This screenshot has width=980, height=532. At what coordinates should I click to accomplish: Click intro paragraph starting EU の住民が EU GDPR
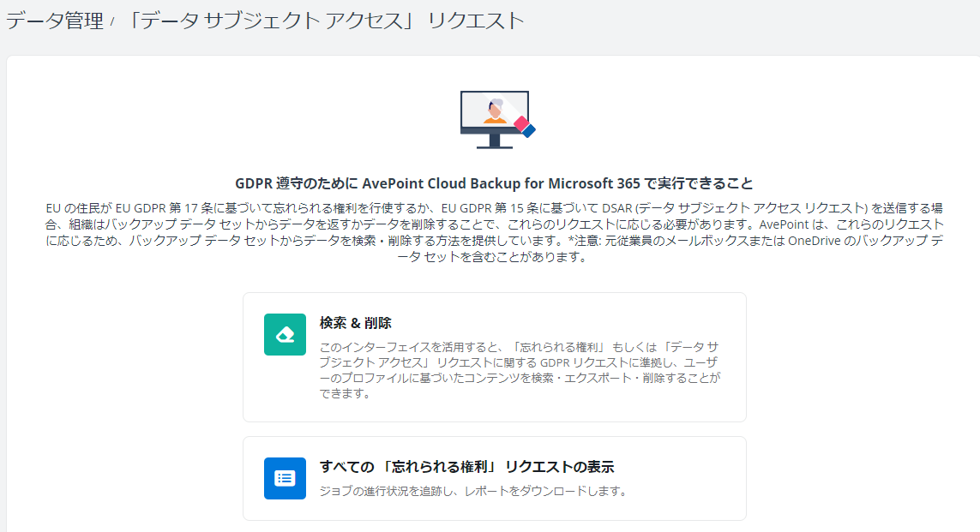[494, 232]
